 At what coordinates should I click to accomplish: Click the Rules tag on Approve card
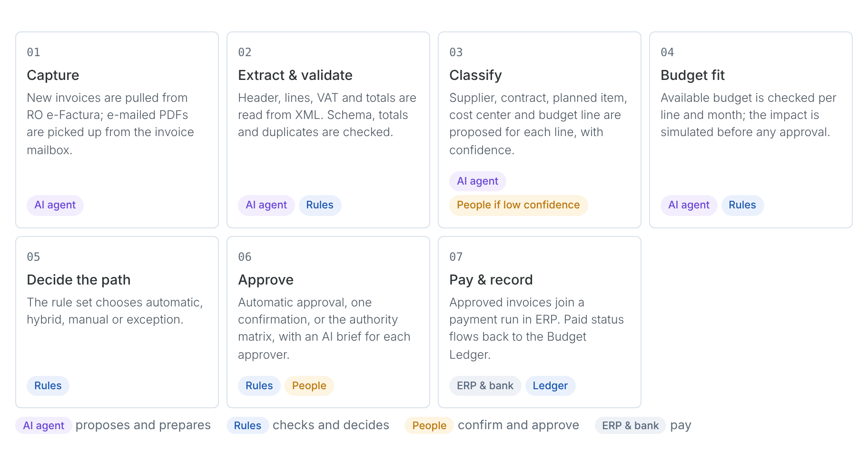click(259, 386)
